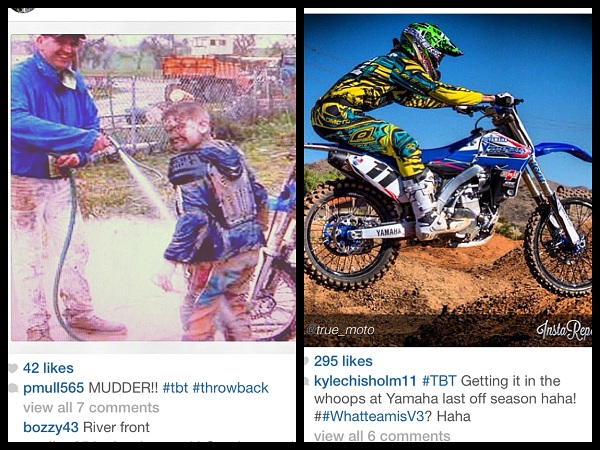
Task: Open kylechisholm11 profile username
Action: pos(365,381)
